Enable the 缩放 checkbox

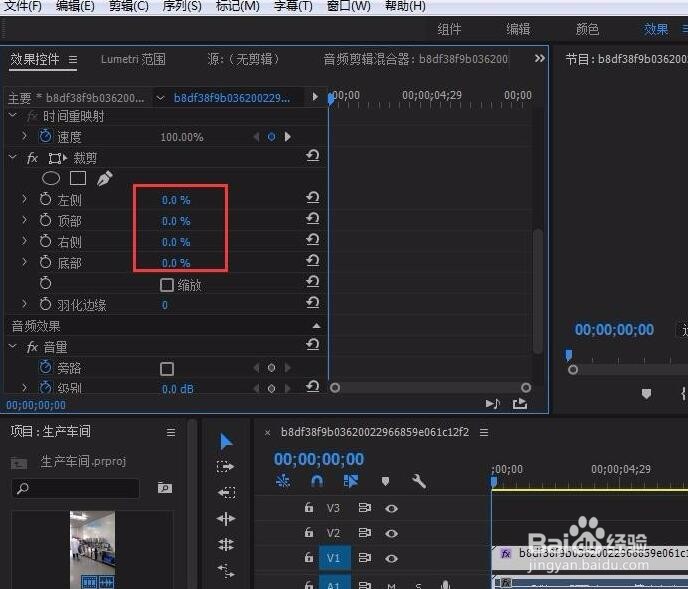(x=167, y=285)
